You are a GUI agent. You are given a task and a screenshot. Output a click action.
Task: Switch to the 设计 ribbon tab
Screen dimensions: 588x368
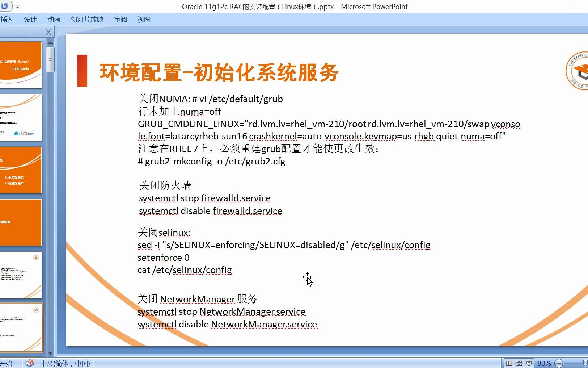click(30, 19)
